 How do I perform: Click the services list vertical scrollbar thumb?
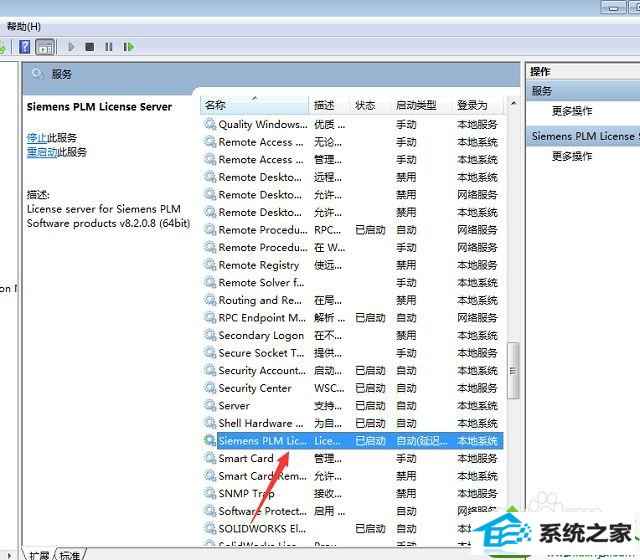pyautogui.click(x=513, y=371)
